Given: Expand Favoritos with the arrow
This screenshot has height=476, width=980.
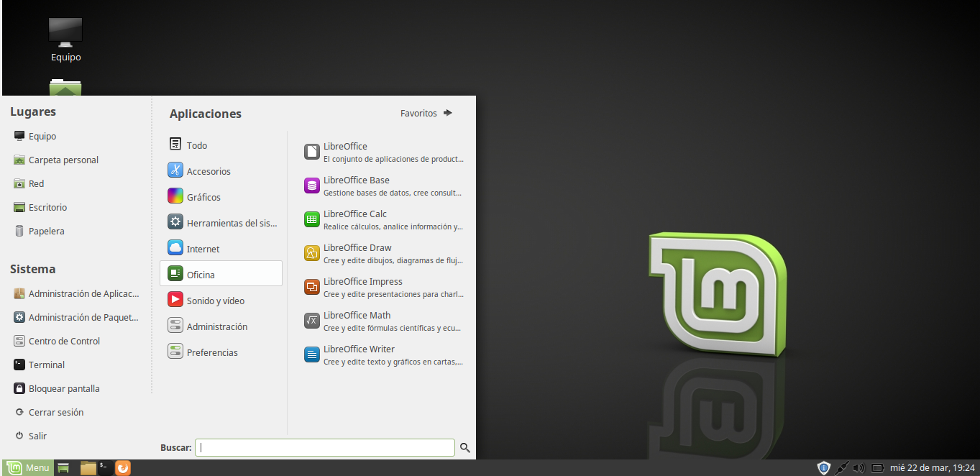Looking at the screenshot, I should 447,112.
